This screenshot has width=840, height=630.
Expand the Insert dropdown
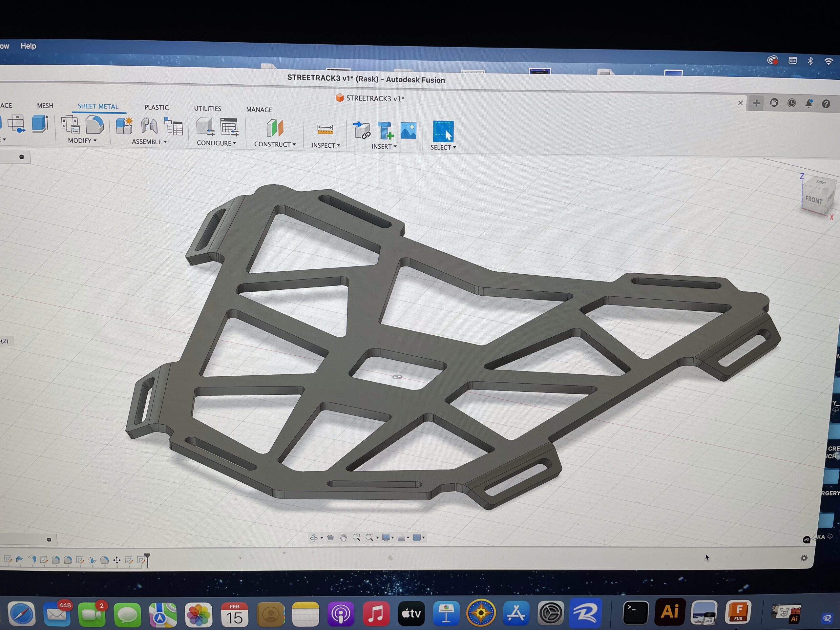click(384, 147)
